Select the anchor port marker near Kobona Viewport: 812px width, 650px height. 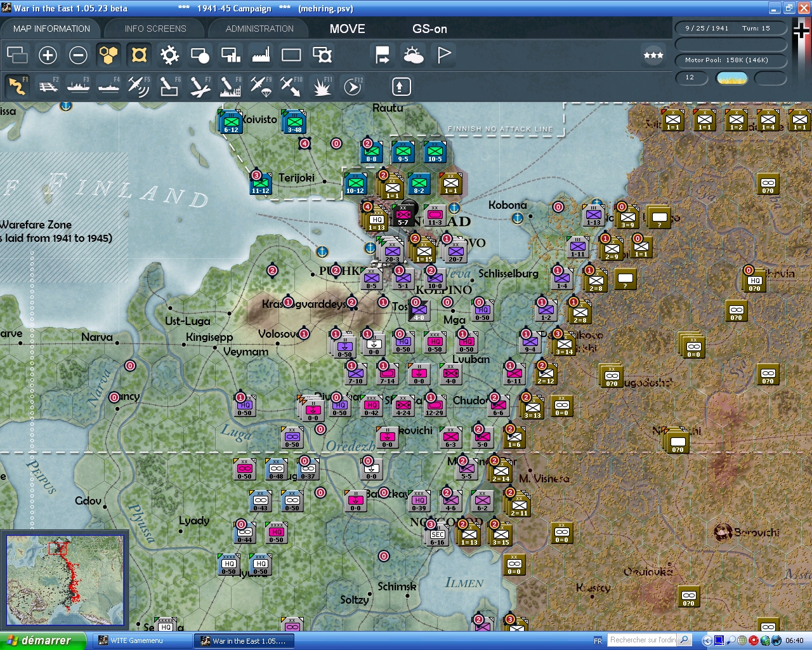pos(518,218)
